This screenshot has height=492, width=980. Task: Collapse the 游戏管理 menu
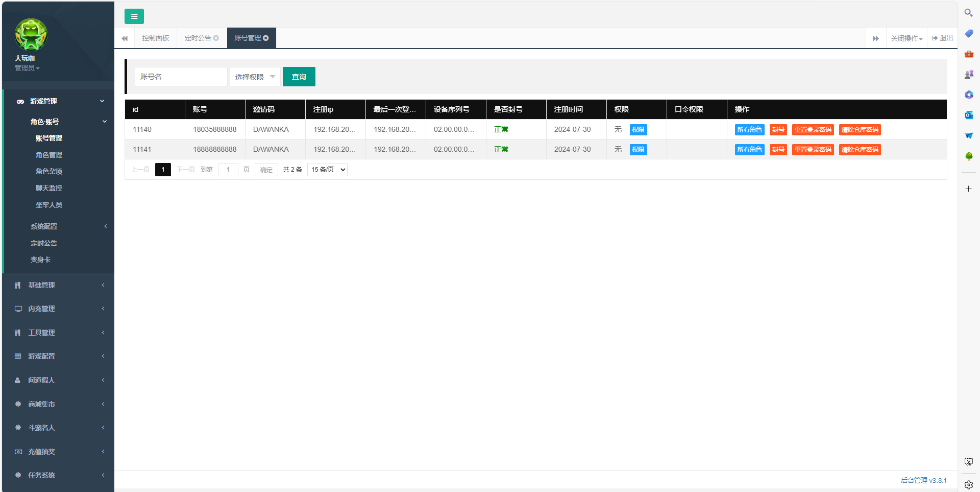[x=59, y=101]
